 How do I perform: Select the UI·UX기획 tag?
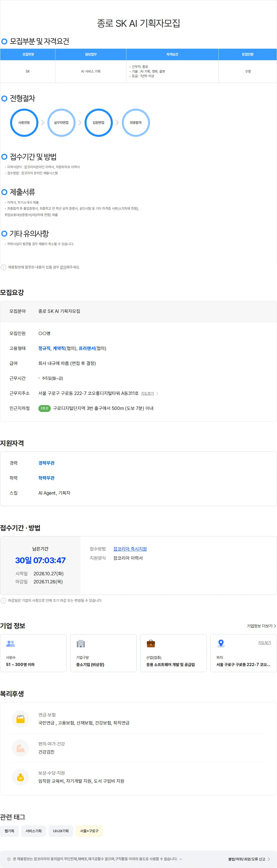click(x=61, y=831)
